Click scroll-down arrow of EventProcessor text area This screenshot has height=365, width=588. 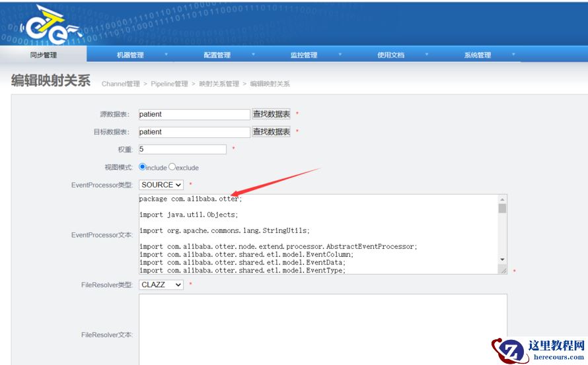pos(502,259)
